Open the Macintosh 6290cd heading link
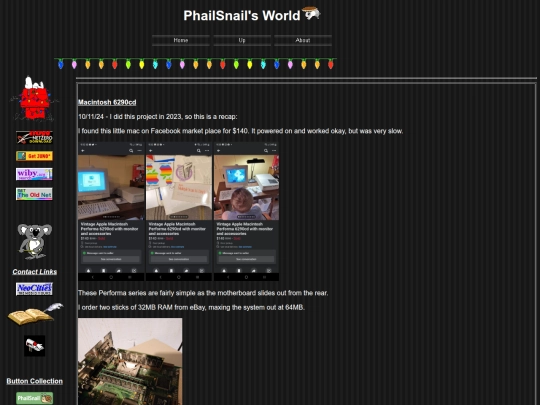The height and width of the screenshot is (405, 540). [107, 102]
